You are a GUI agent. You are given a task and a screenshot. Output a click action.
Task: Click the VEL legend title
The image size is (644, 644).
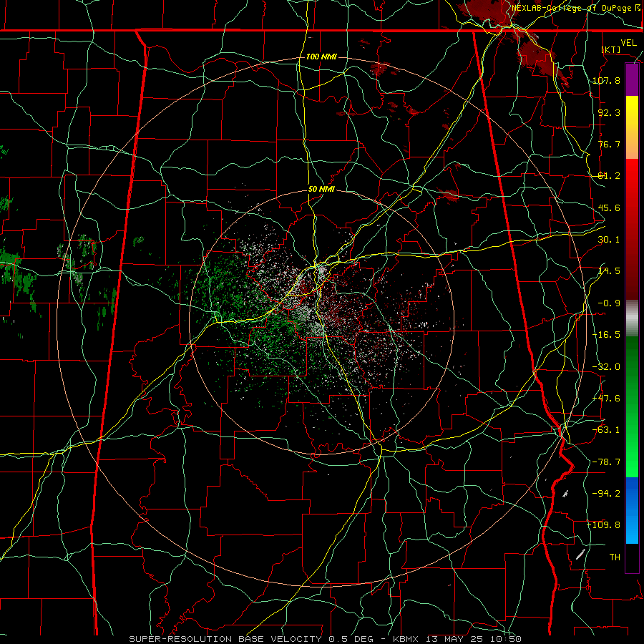pyautogui.click(x=629, y=43)
